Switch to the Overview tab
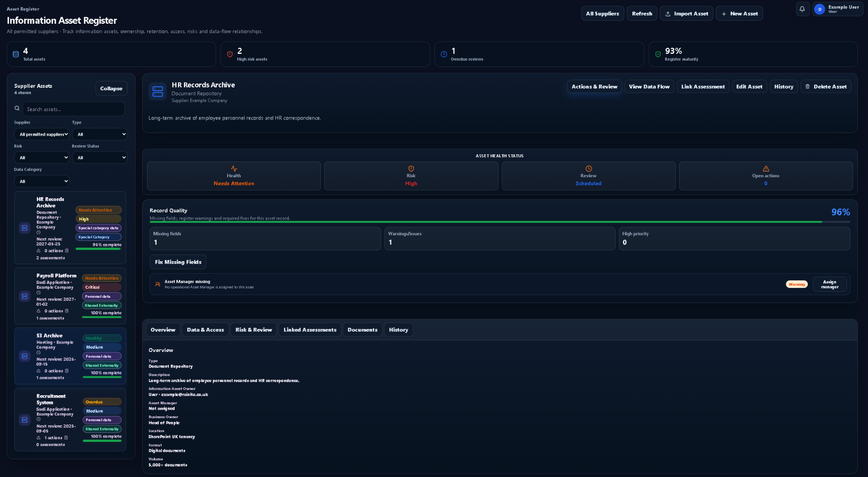The image size is (868, 477). click(x=163, y=329)
